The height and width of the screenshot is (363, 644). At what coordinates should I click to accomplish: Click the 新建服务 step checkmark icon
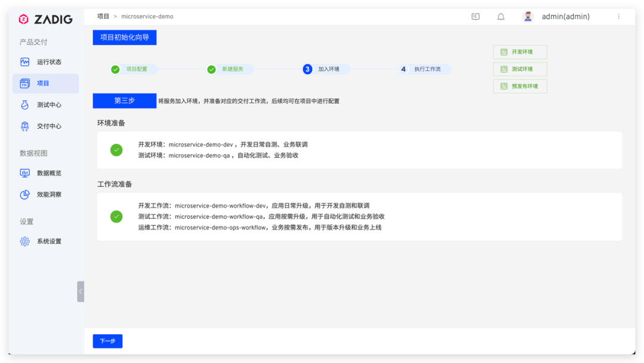click(x=212, y=69)
